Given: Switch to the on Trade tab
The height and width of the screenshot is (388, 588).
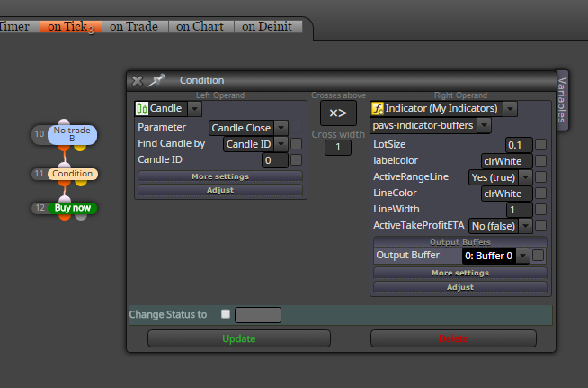Looking at the screenshot, I should click(134, 27).
